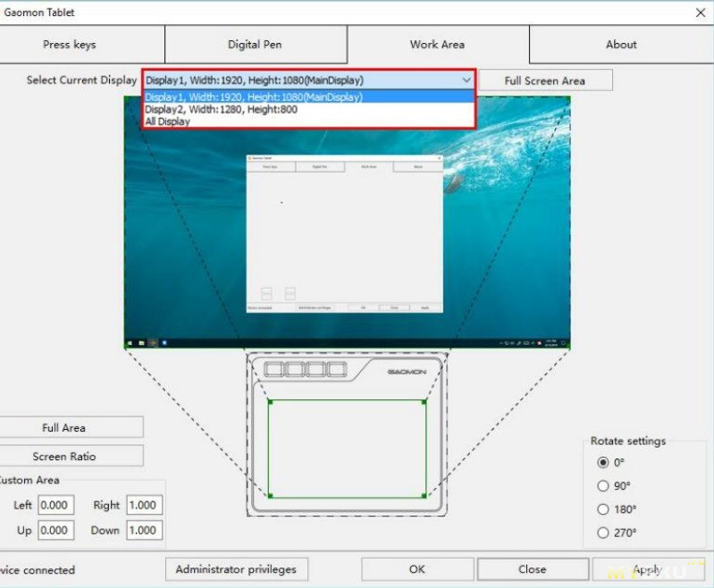Viewport: 714px width, 588px height.
Task: Click top-right green handle of tablet work area
Action: point(424,402)
